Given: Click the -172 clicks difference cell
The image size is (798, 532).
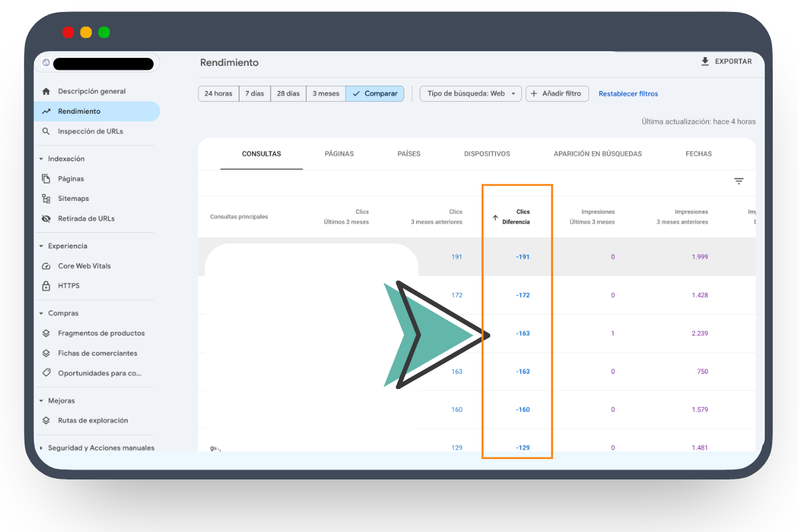Looking at the screenshot, I should point(523,295).
